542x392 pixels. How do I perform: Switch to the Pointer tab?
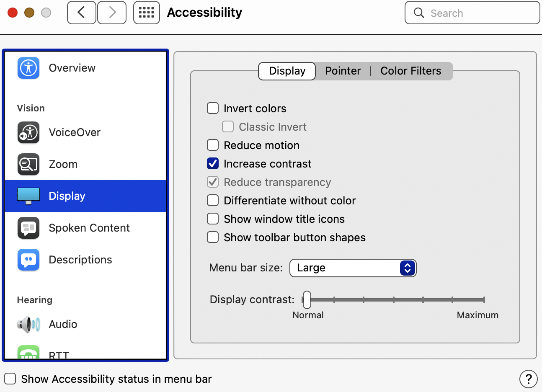click(343, 71)
